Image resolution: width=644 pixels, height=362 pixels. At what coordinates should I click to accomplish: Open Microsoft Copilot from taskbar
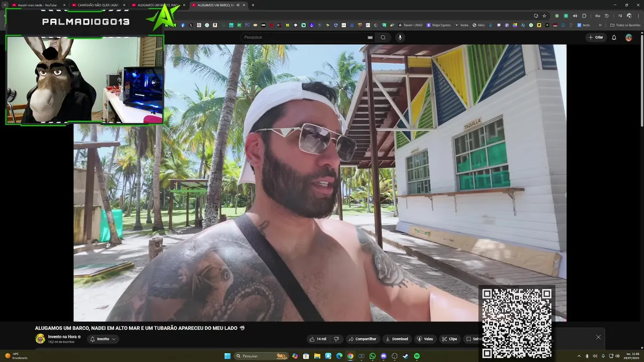[x=295, y=356]
